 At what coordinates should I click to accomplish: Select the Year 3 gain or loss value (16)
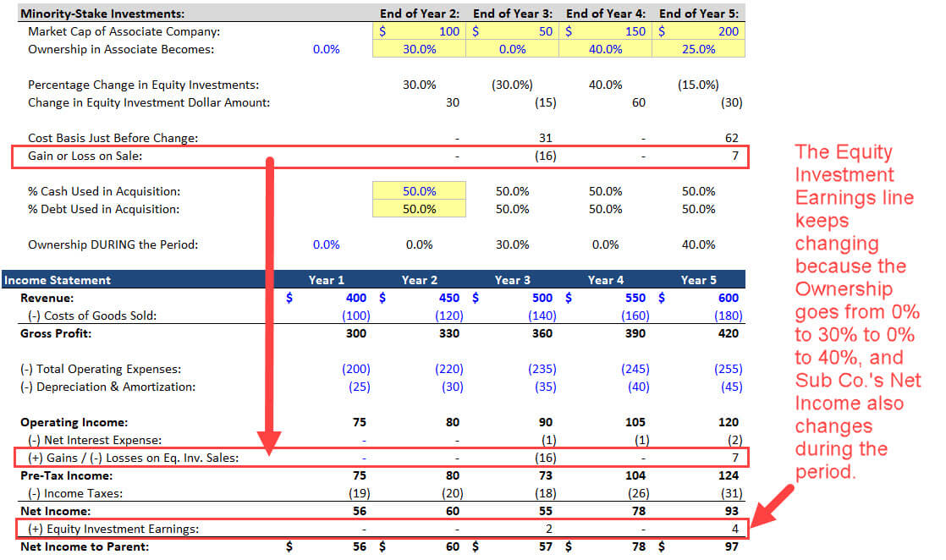546,156
